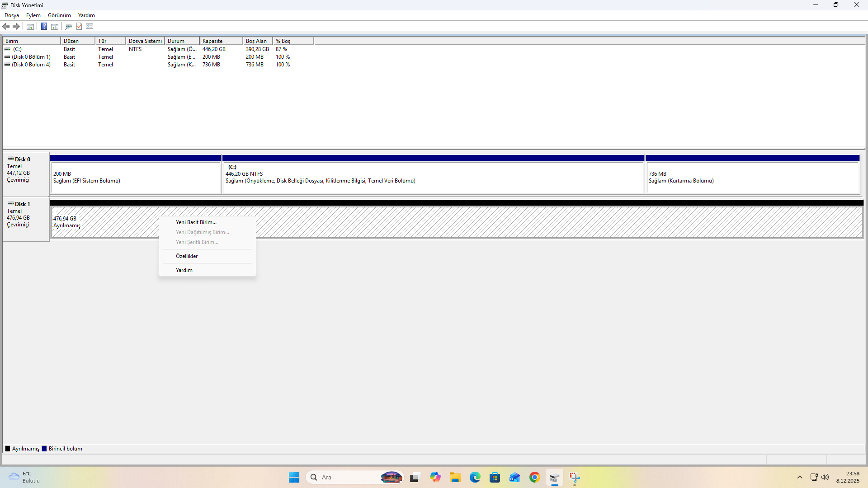
Task: Open the Dosya menu
Action: click(x=12, y=15)
